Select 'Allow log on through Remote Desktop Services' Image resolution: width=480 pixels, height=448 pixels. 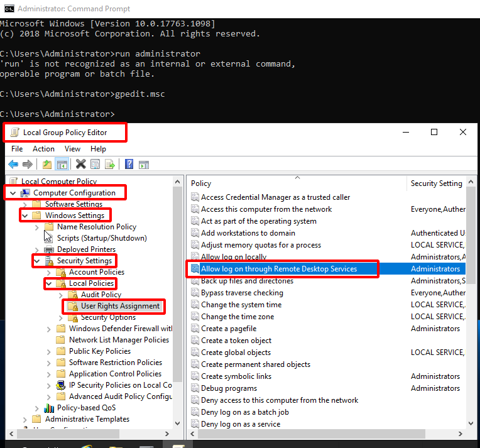(279, 268)
